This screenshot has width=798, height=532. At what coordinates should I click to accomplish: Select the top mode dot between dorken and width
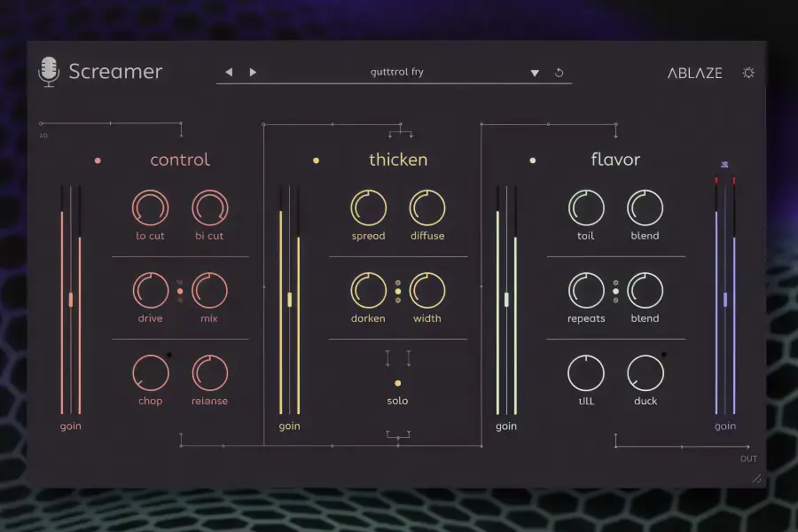[398, 283]
